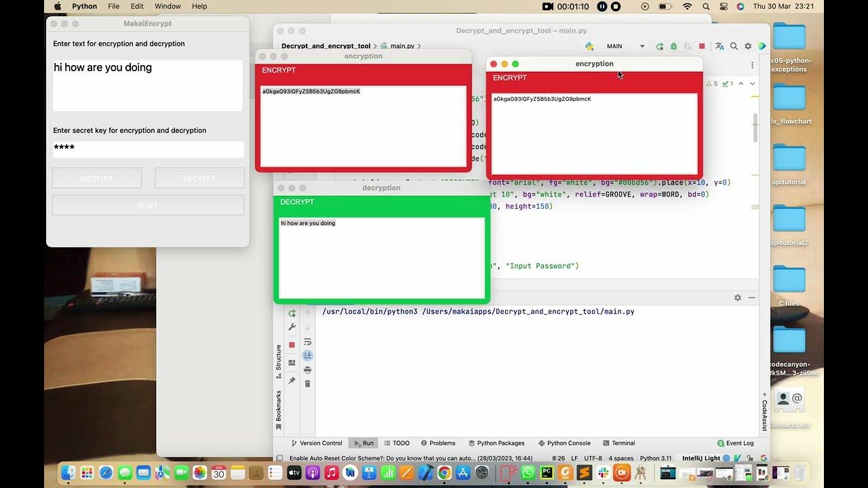Open Run panel settings gear
Viewport: 868px width, 488px height.
click(x=738, y=298)
